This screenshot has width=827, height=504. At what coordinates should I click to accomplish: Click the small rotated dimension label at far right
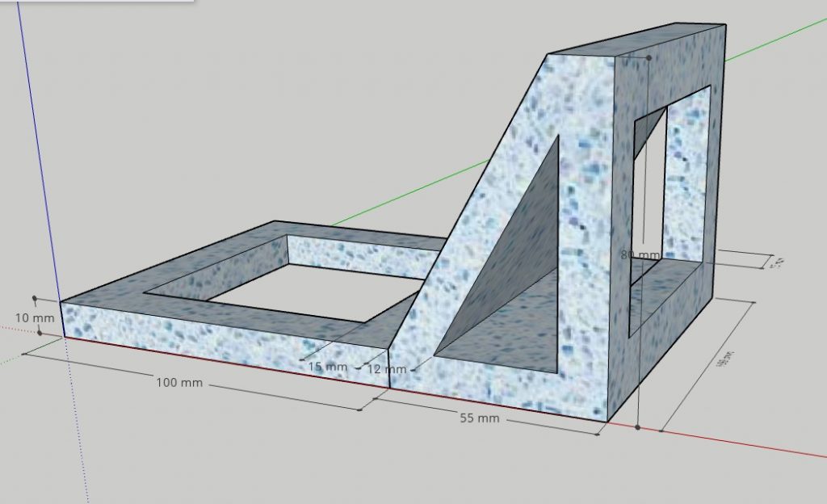point(778,261)
